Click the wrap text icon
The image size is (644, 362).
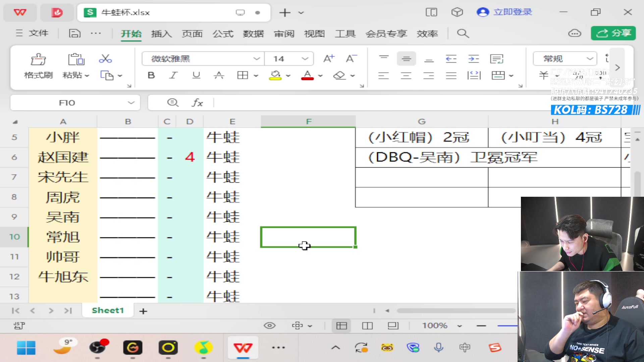(496, 59)
